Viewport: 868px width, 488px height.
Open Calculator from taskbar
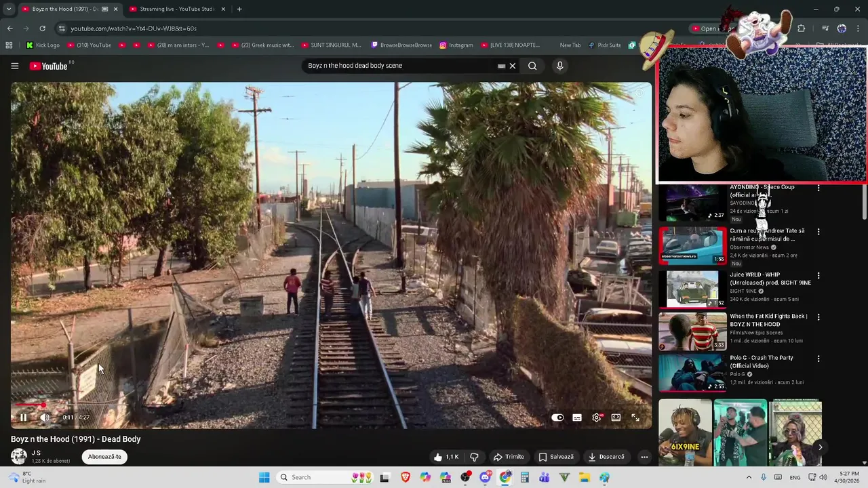(x=525, y=477)
